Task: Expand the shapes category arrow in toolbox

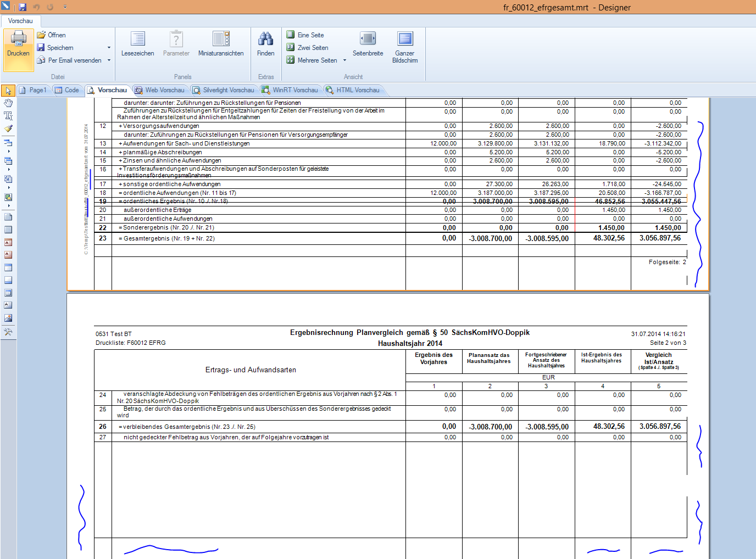Action: 8,205
